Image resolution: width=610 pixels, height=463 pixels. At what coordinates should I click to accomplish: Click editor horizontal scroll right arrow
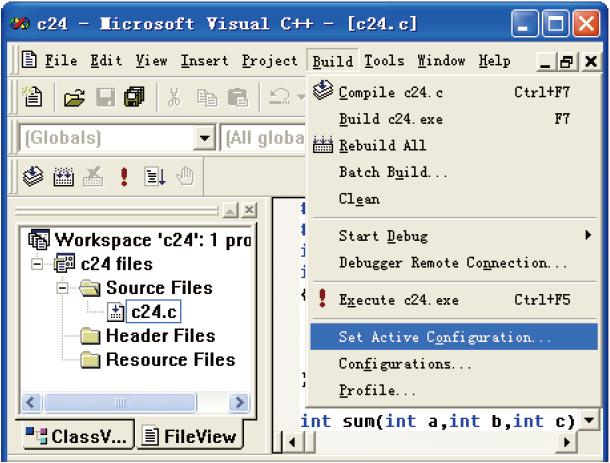[567, 442]
